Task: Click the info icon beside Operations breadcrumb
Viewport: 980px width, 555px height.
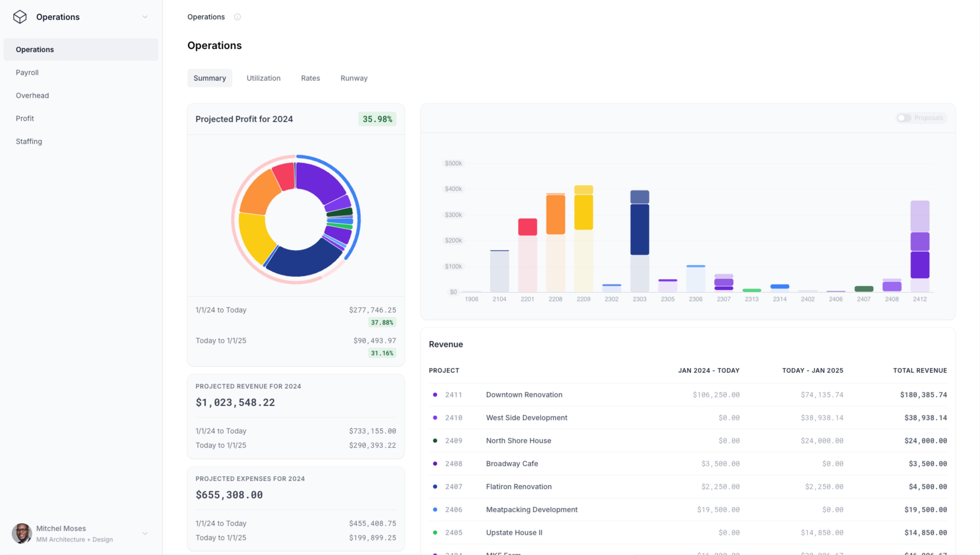Action: (x=237, y=17)
